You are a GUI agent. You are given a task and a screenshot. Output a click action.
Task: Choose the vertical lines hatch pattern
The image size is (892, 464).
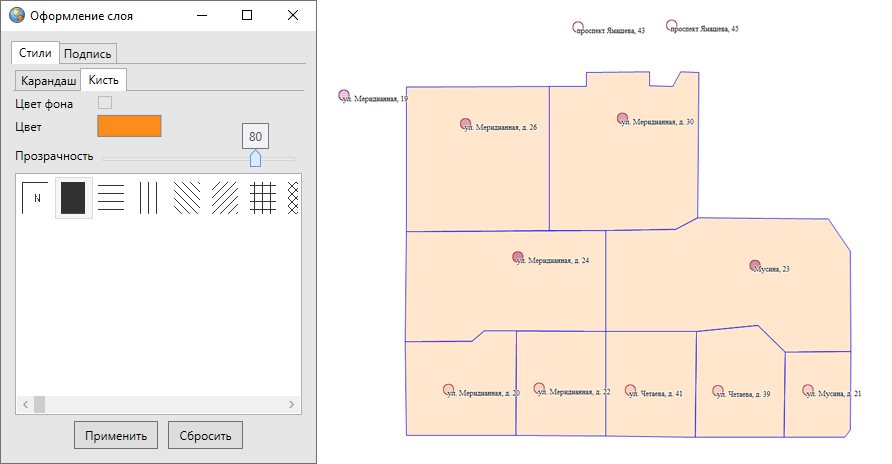click(148, 198)
